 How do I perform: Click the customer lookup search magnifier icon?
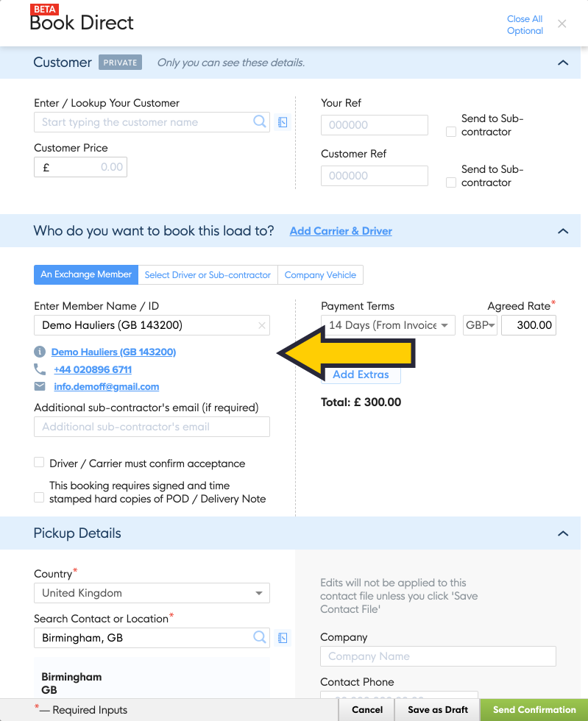point(260,122)
